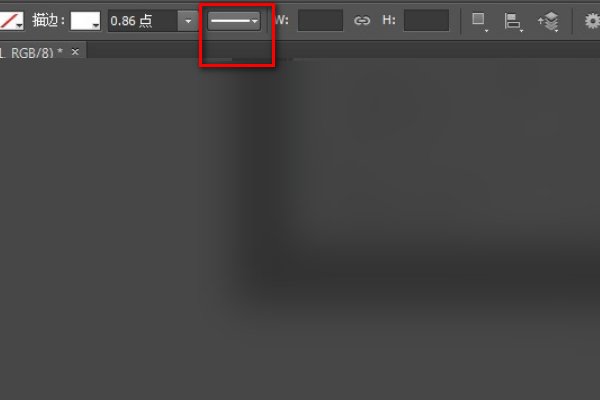The image size is (600, 400).
Task: Open the path arrangement stacked layers icon
Action: click(x=549, y=21)
